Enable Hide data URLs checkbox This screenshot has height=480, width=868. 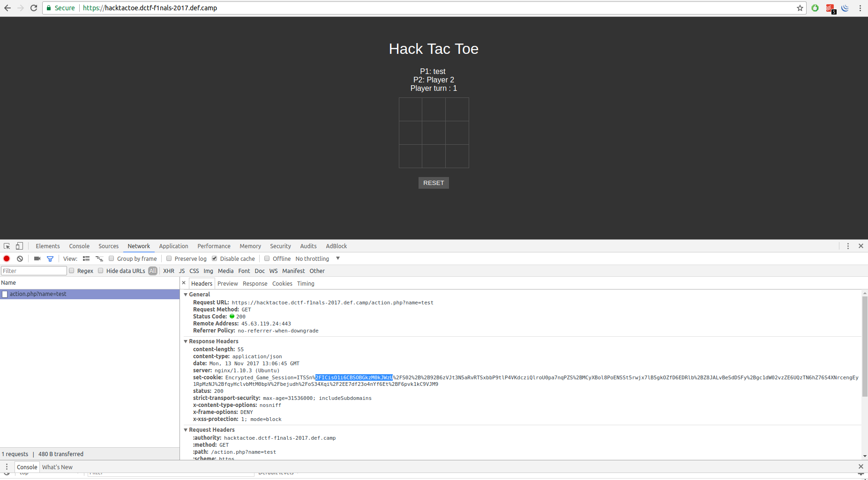(101, 271)
